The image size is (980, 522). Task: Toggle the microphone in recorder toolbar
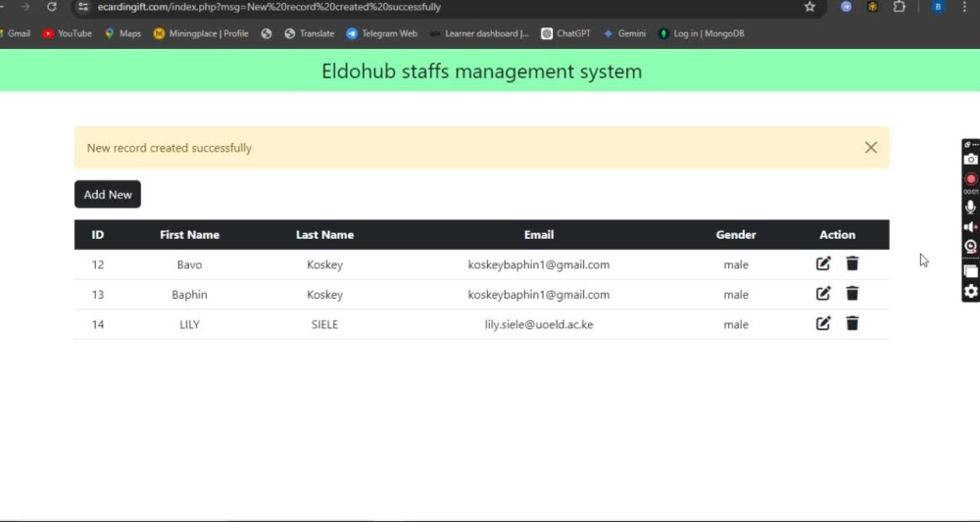click(x=970, y=207)
